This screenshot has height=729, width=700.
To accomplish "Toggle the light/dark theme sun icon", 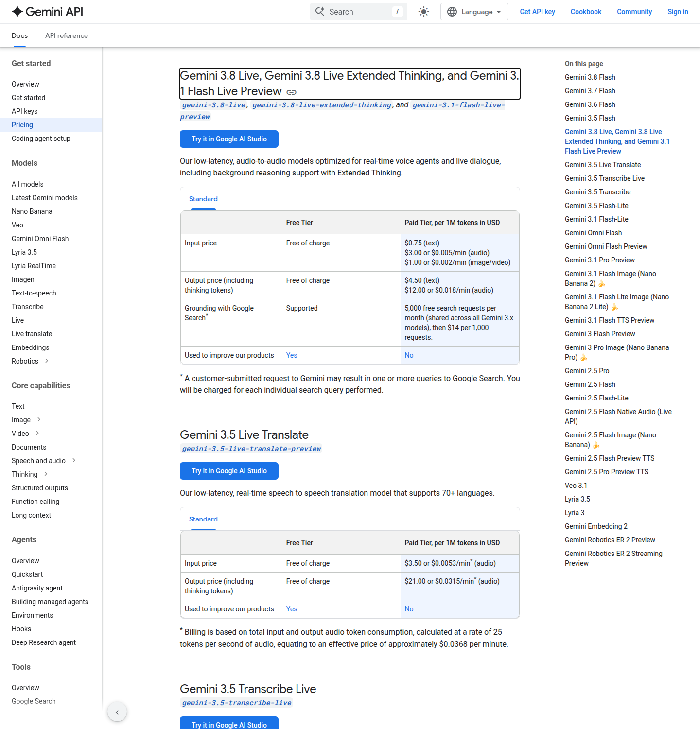I will tap(424, 12).
